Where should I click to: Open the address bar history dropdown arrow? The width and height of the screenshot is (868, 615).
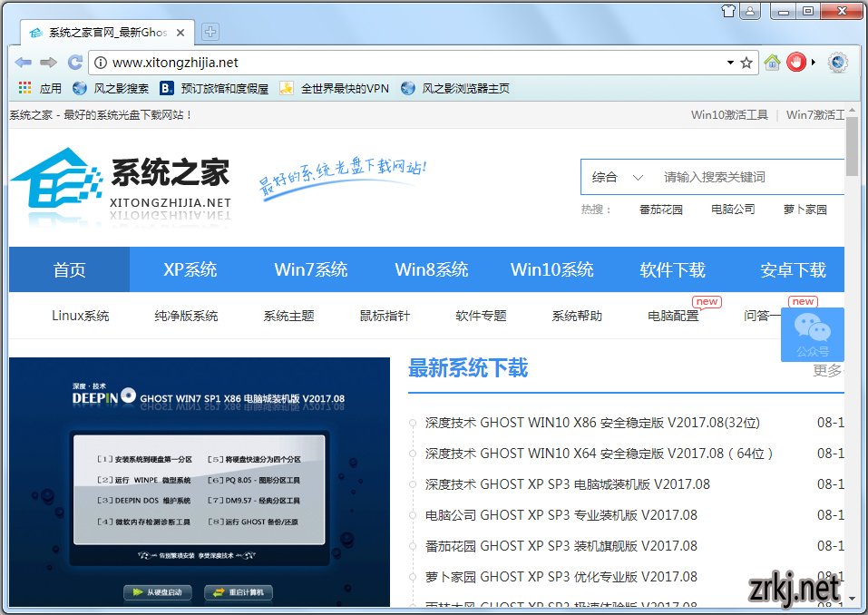(x=730, y=63)
